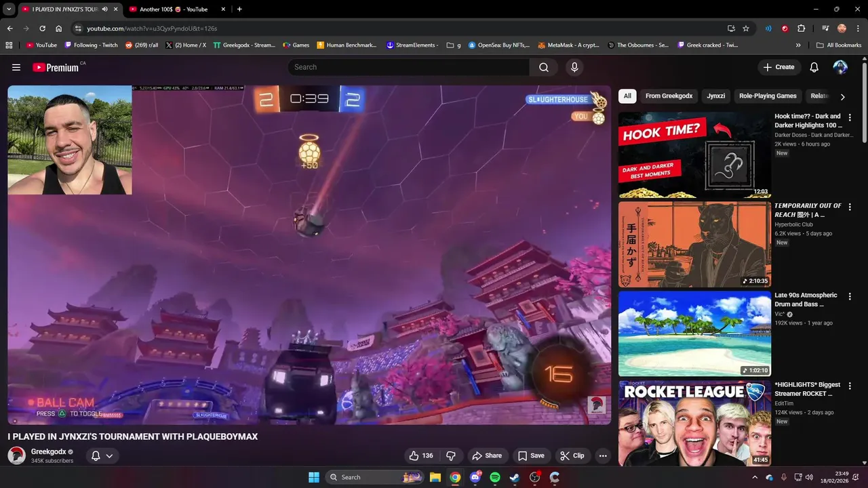Open the YouTube guide hamburger menu
Image resolution: width=868 pixels, height=488 pixels.
pos(16,67)
